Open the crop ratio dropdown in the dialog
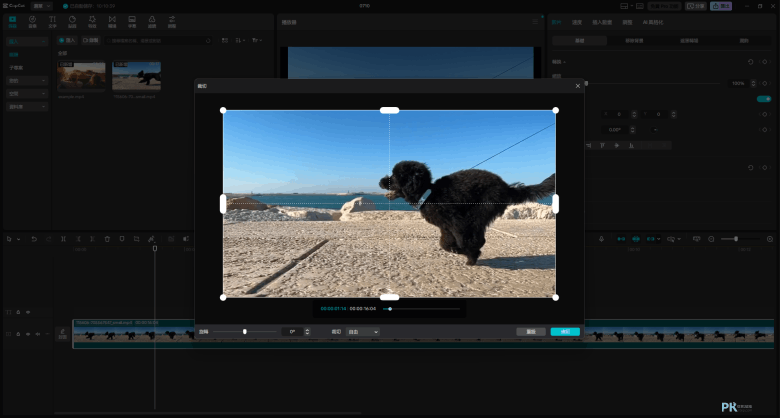The width and height of the screenshot is (780, 418). 363,331
